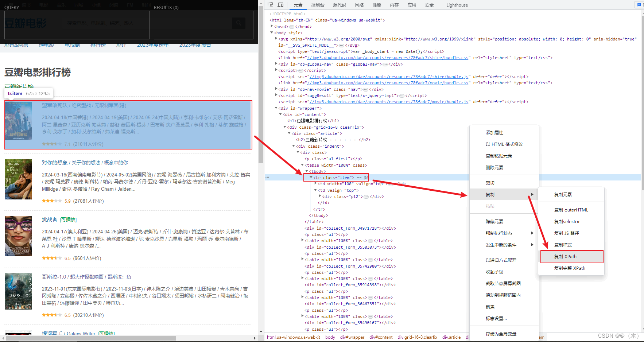Click the three-dot gutter icon beside the selected tr row
This screenshot has height=342, width=644.
[x=267, y=177]
